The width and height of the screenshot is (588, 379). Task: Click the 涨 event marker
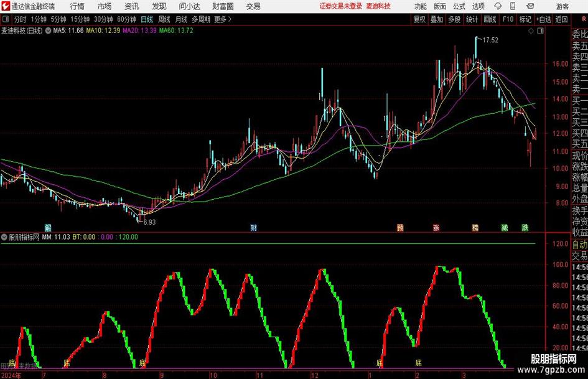pyautogui.click(x=436, y=228)
